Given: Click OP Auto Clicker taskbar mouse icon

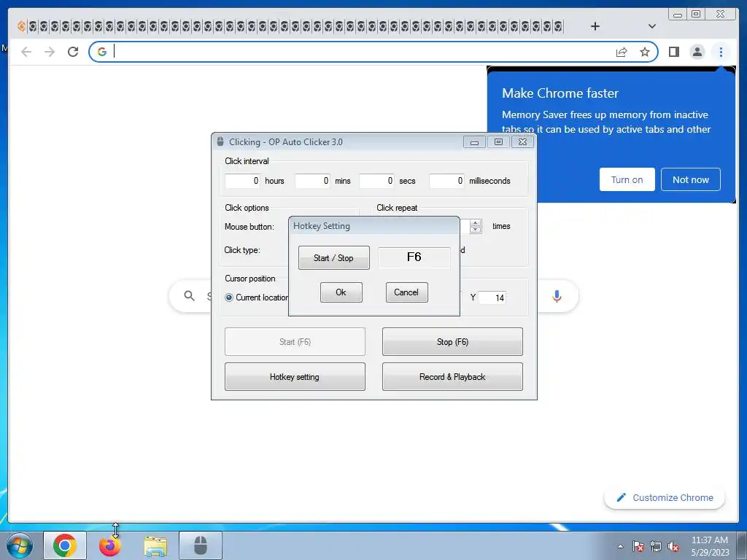Looking at the screenshot, I should pos(201,545).
